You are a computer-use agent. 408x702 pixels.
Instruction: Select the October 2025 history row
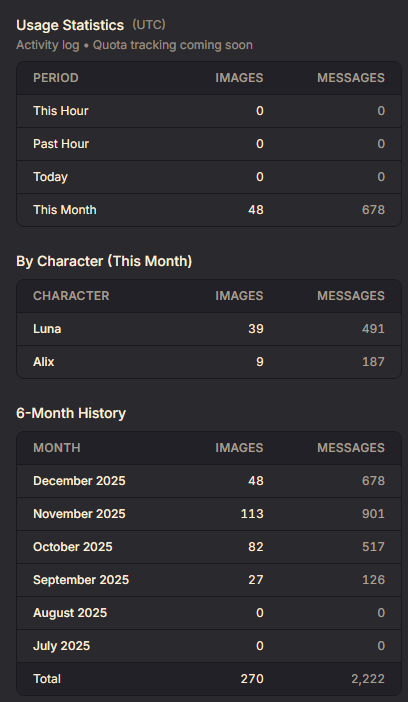(209, 547)
